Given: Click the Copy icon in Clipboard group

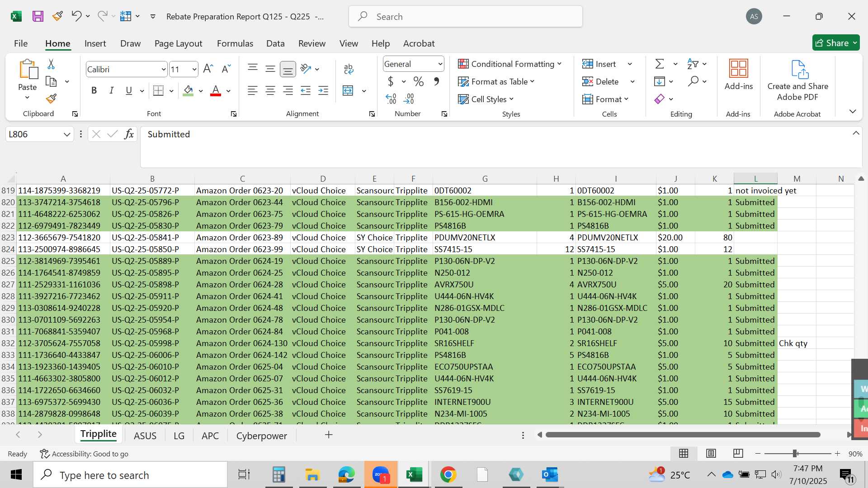Looking at the screenshot, I should (51, 81).
